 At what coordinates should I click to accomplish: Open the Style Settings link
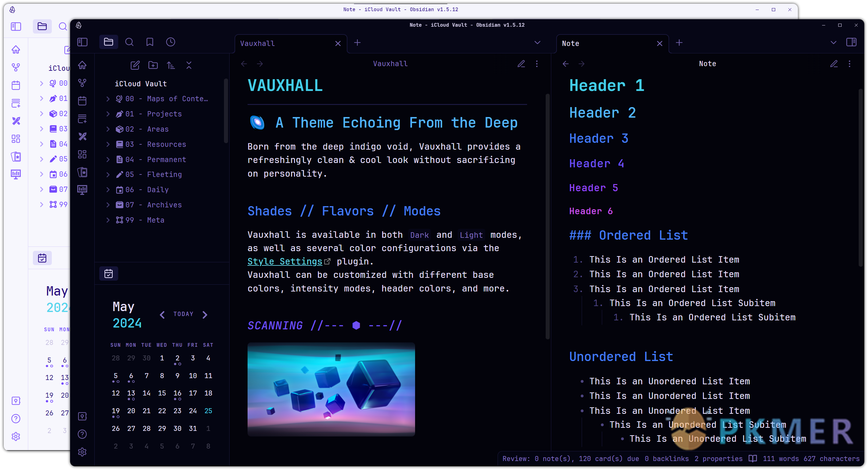point(285,262)
